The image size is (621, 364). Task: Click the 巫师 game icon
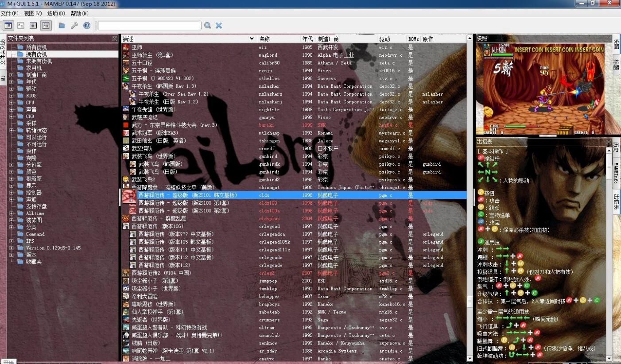click(126, 47)
